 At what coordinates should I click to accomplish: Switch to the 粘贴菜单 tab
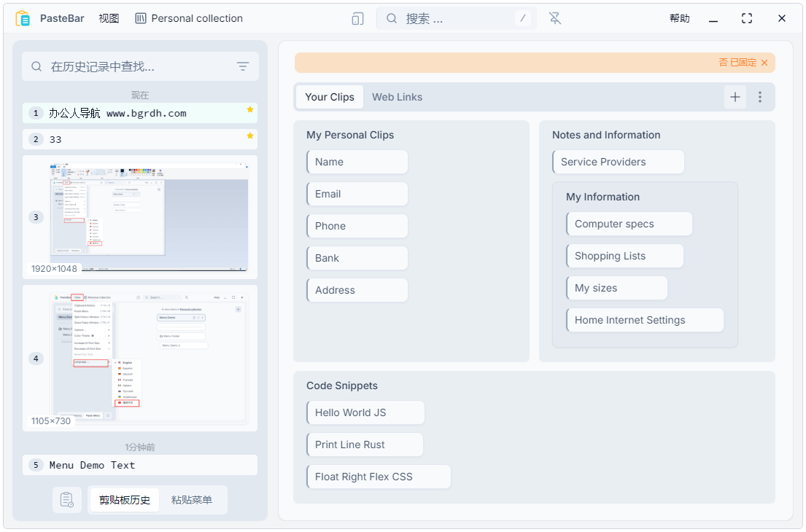coord(192,500)
